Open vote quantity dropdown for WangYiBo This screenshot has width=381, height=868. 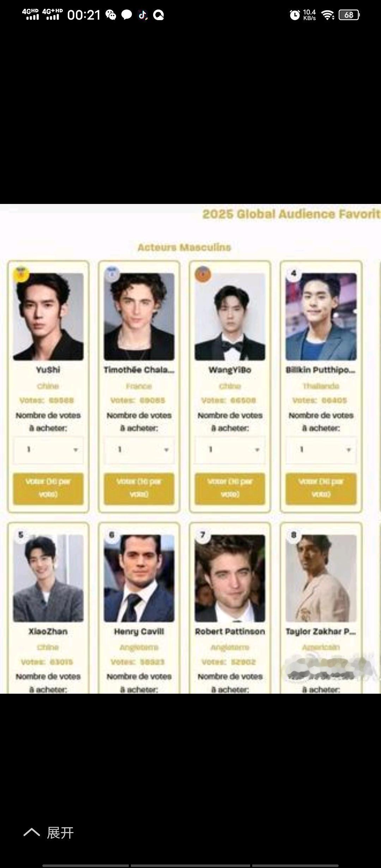click(230, 450)
